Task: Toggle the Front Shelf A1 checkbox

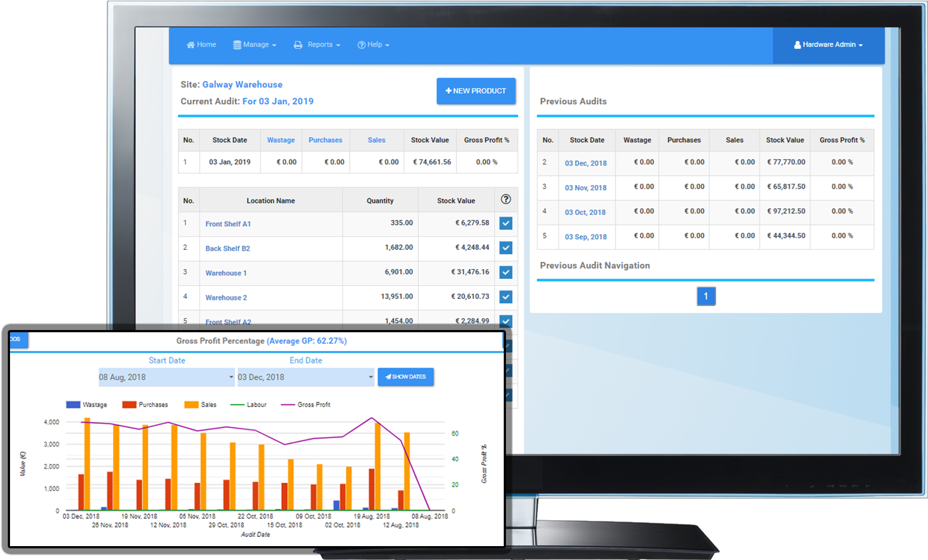Action: [x=505, y=223]
